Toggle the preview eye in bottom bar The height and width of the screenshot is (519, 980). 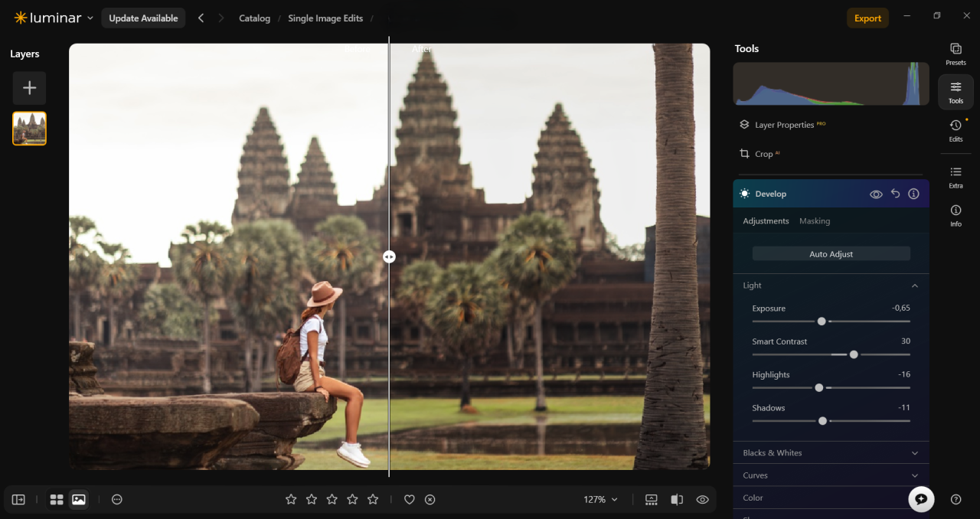pyautogui.click(x=702, y=499)
